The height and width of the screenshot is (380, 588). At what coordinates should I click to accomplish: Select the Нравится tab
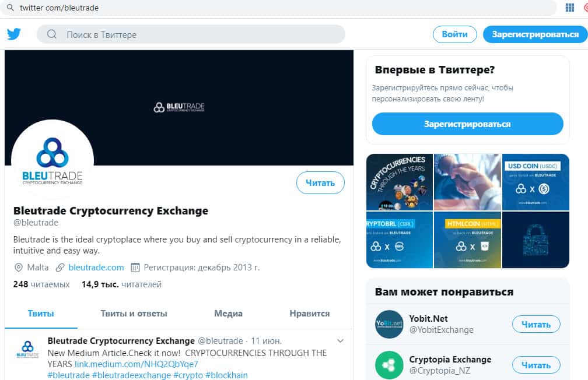pyautogui.click(x=309, y=314)
